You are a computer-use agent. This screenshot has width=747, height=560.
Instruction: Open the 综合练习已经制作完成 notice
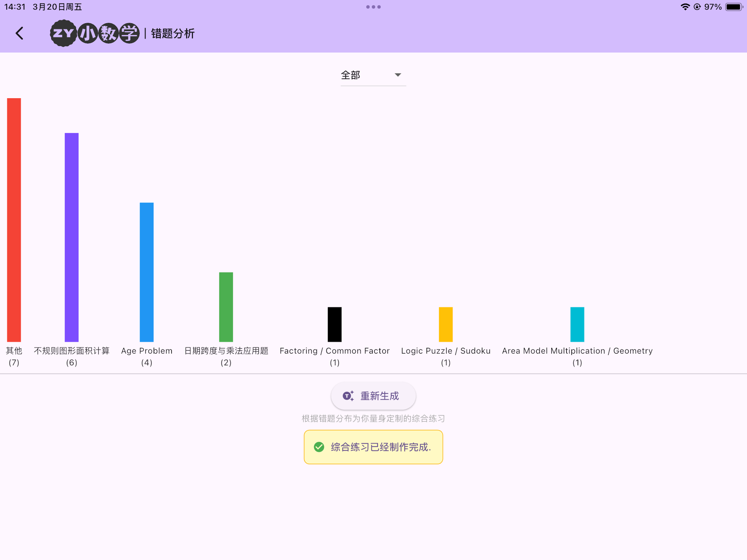[x=373, y=447]
